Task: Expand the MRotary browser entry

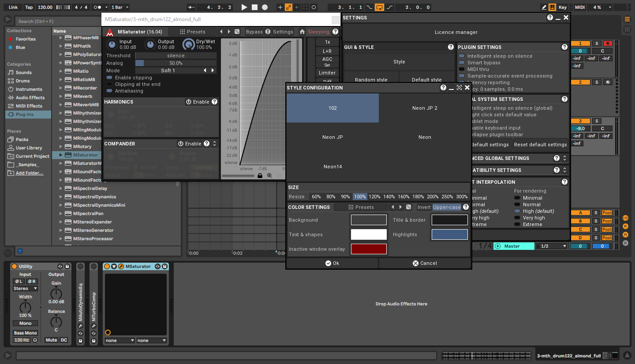Action: [x=61, y=147]
